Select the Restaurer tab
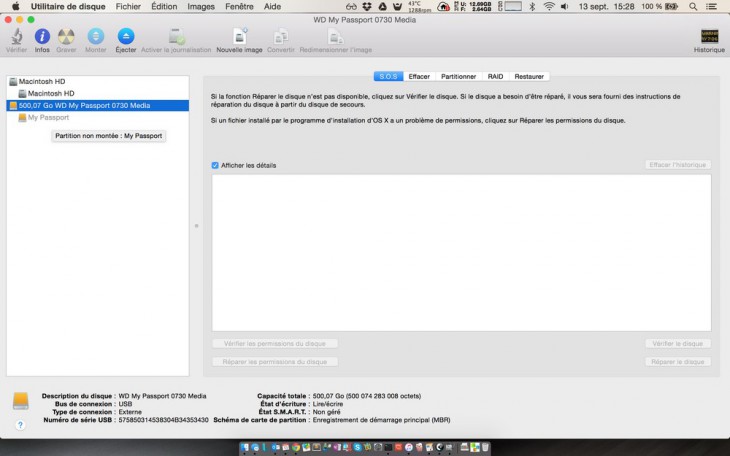Image resolution: width=730 pixels, height=456 pixels. point(529,76)
